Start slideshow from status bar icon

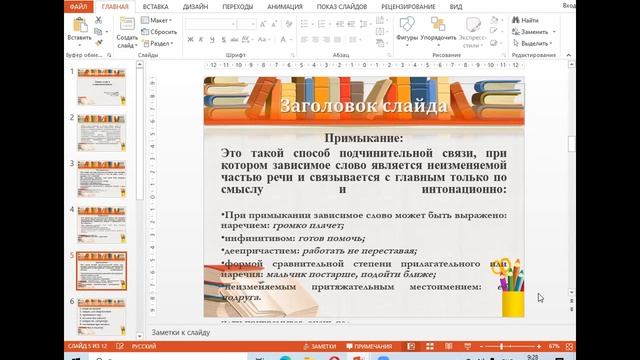tap(468, 346)
